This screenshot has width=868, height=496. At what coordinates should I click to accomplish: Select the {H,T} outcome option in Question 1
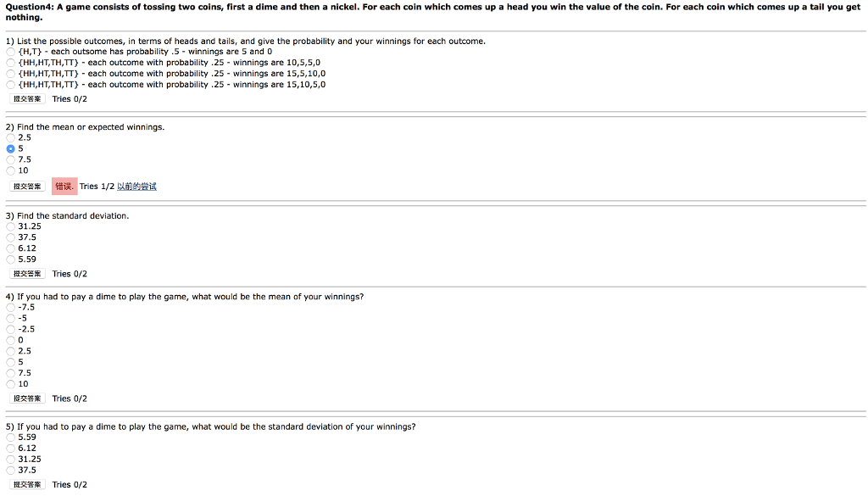[9, 52]
